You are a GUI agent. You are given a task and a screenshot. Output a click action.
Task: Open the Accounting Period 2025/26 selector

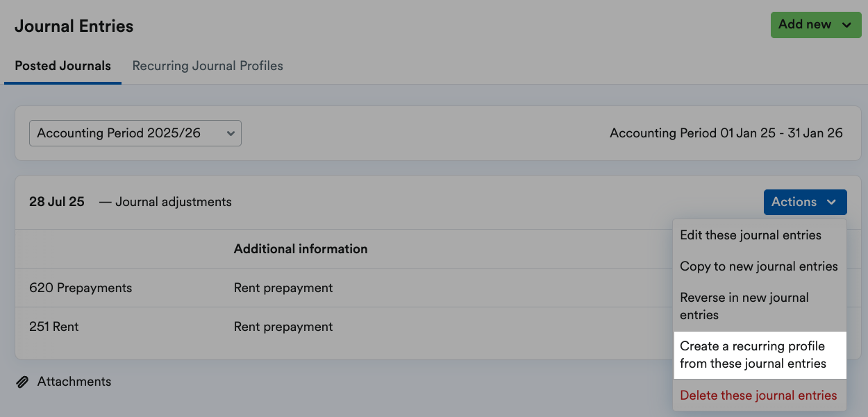(135, 133)
